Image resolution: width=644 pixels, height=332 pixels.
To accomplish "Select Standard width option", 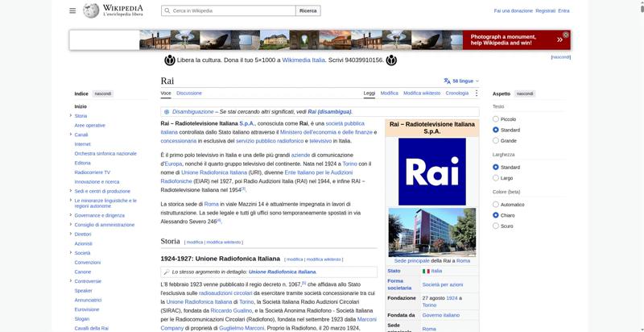I will point(496,168).
